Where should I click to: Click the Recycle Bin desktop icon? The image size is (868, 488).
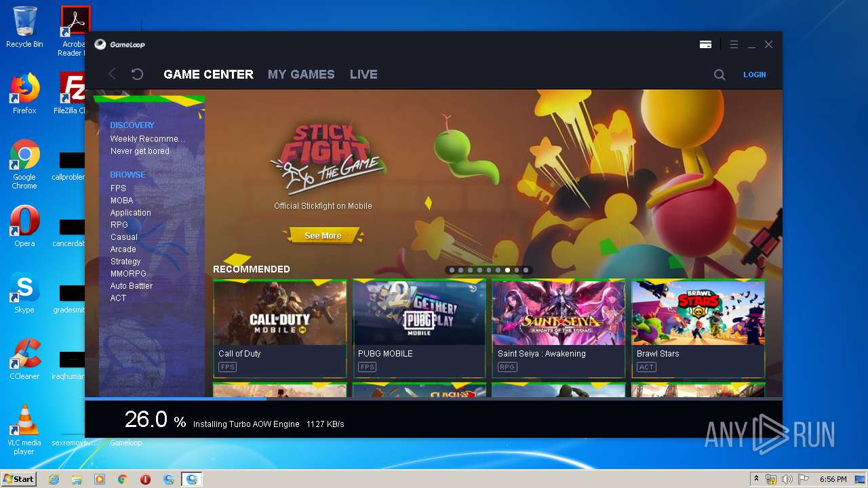pos(24,27)
